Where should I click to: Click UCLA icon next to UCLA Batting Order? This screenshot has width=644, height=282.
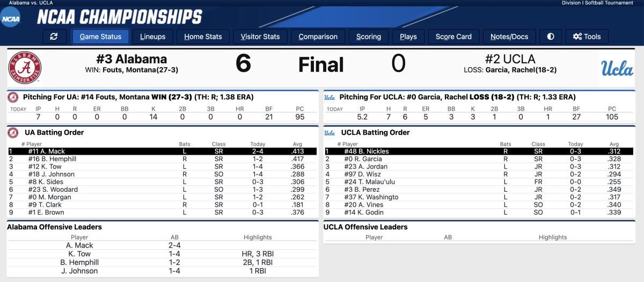click(x=330, y=132)
